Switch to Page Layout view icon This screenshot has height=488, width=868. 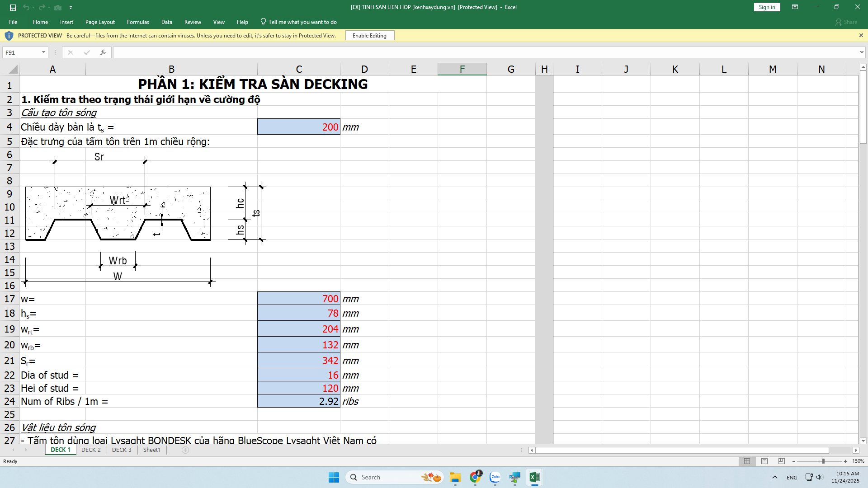click(764, 461)
